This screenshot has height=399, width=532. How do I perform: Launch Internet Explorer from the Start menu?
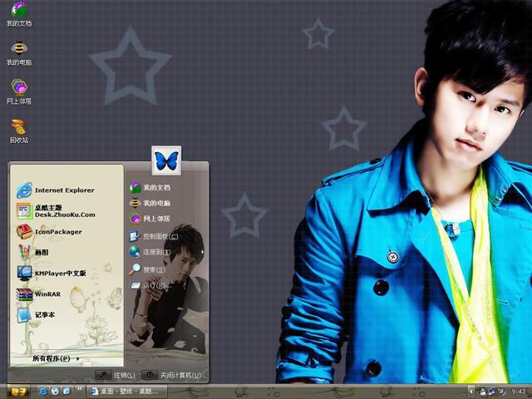56,190
